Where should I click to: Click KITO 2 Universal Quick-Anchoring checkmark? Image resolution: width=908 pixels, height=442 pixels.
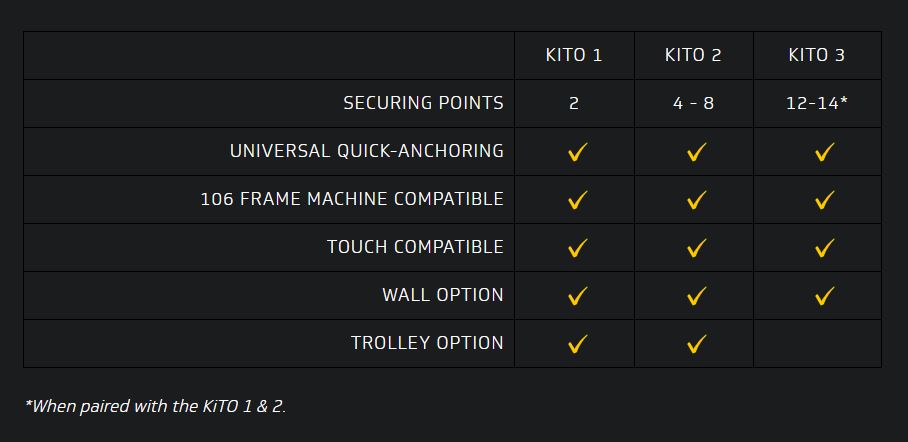pos(697,152)
